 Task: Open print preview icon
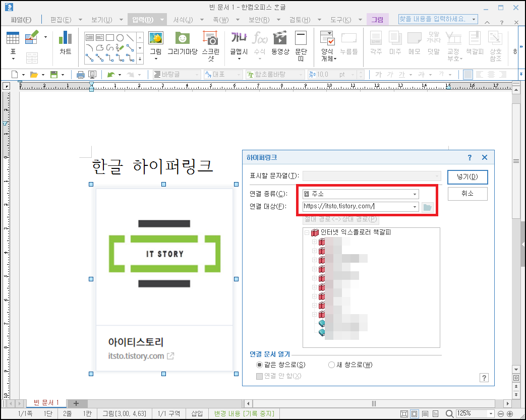point(92,75)
